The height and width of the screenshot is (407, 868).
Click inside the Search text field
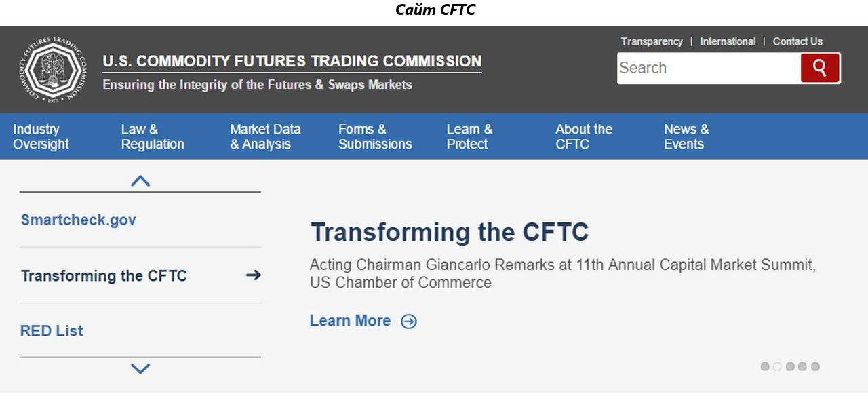pos(709,68)
